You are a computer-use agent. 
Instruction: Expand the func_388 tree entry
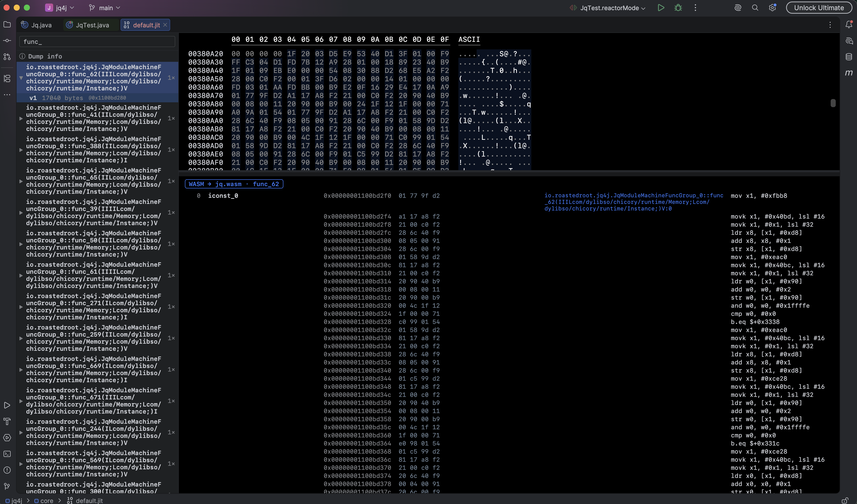tap(21, 150)
